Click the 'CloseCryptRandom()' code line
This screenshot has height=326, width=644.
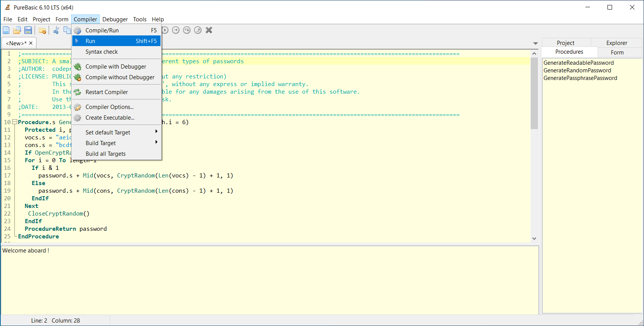coord(59,214)
